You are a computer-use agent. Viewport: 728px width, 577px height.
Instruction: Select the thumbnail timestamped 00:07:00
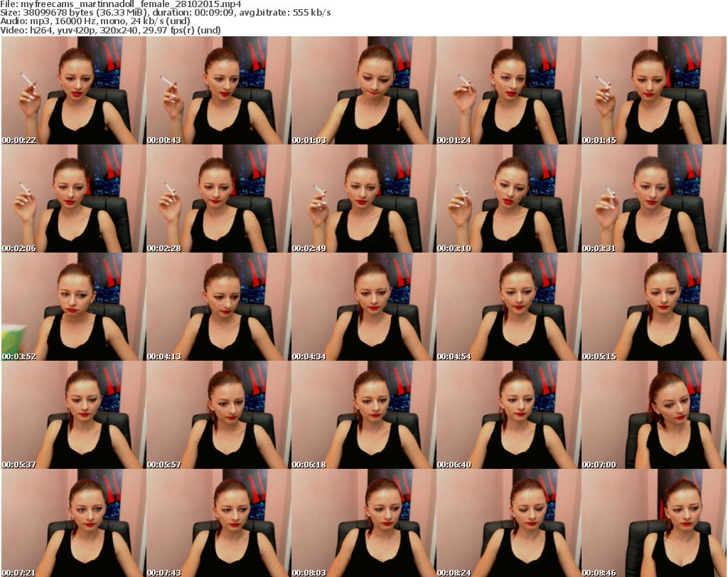[653, 415]
